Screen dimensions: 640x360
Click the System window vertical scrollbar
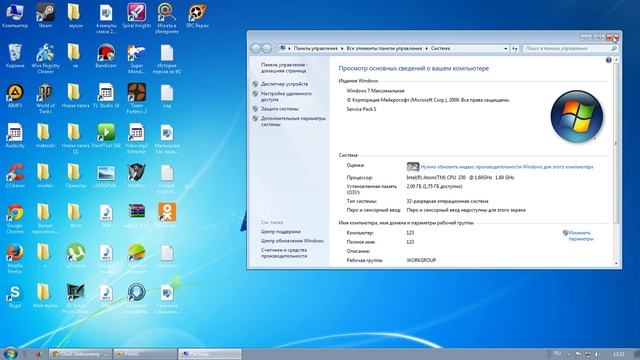[616, 144]
